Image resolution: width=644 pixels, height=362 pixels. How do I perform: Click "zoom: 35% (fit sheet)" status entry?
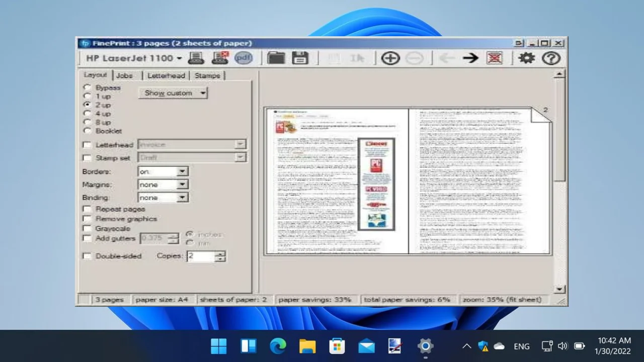click(x=502, y=300)
